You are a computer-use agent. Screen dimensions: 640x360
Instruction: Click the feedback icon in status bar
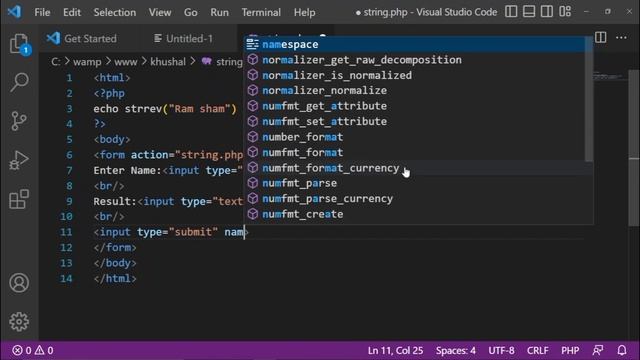click(x=598, y=350)
